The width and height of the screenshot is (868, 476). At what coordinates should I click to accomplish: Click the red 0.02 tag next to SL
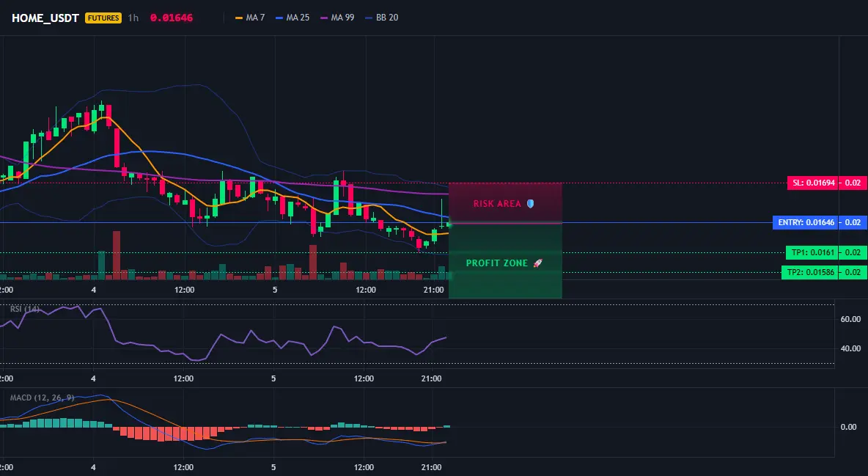(x=853, y=183)
